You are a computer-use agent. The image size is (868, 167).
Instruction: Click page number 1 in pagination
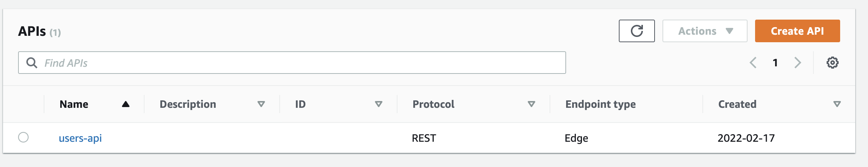click(x=775, y=63)
